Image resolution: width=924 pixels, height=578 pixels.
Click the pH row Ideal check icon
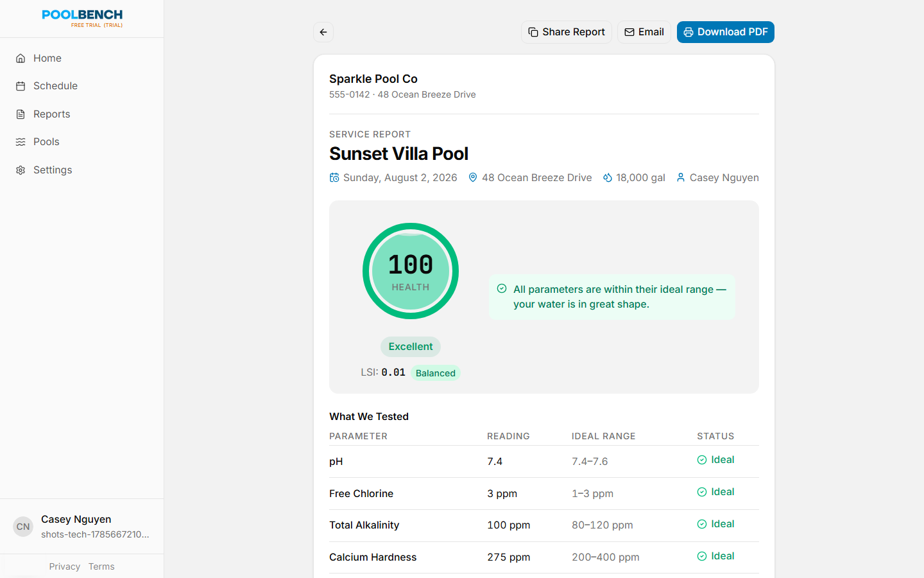click(702, 460)
